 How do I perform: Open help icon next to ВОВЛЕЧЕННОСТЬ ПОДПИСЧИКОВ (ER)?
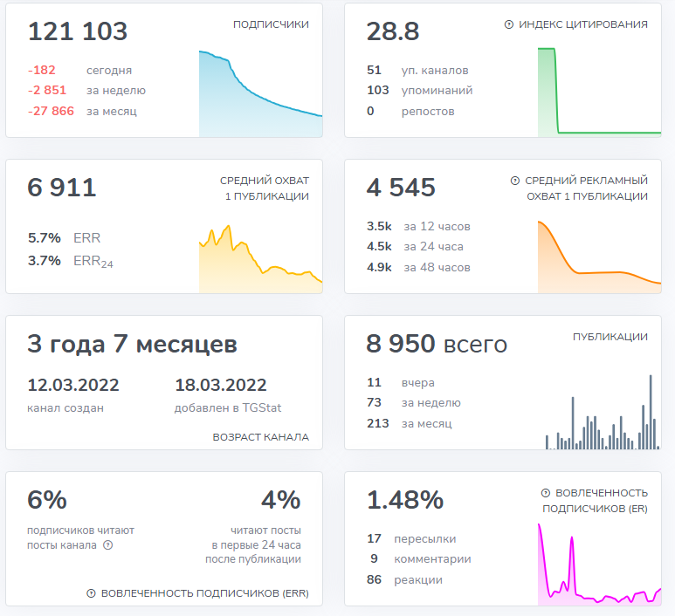(546, 493)
